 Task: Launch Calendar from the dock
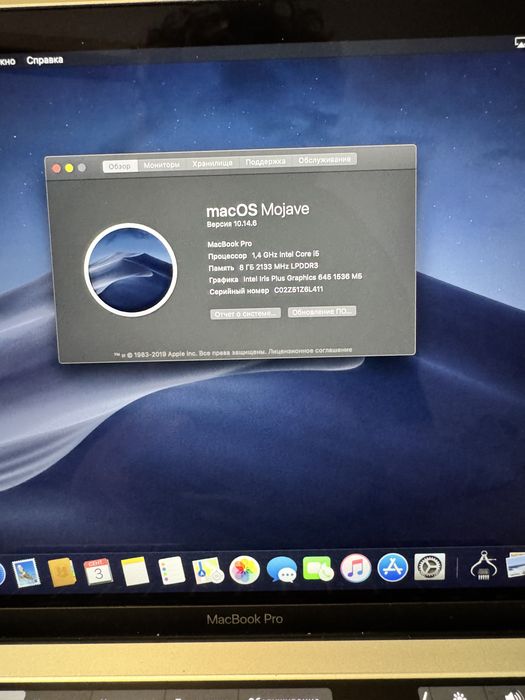tap(98, 571)
